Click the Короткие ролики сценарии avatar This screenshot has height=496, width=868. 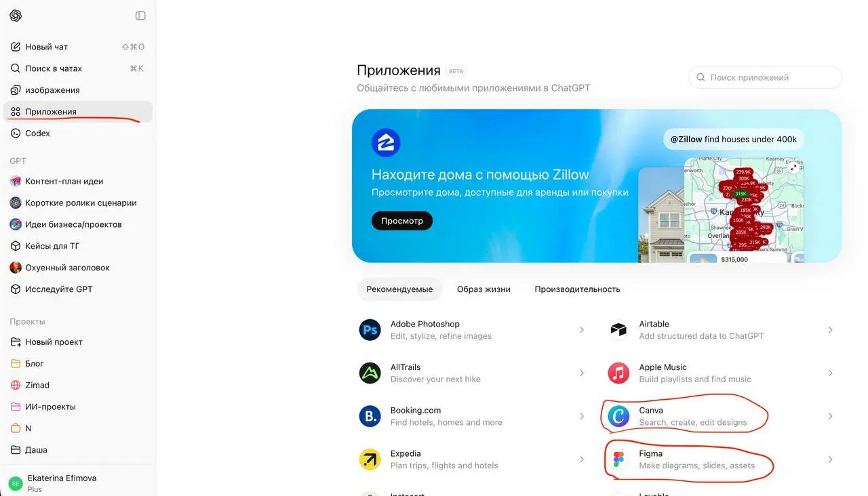16,203
